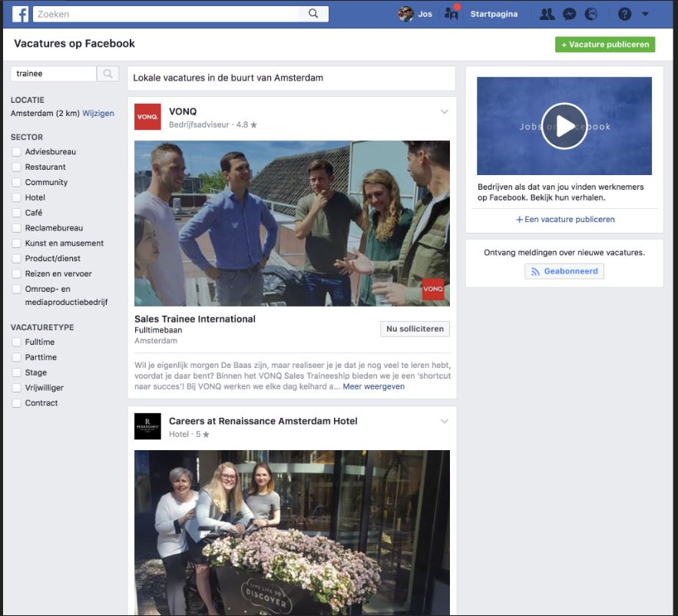Click the Renaissance Amsterdam Hotel logo
Viewport: 678px width, 616px height.
click(x=147, y=426)
